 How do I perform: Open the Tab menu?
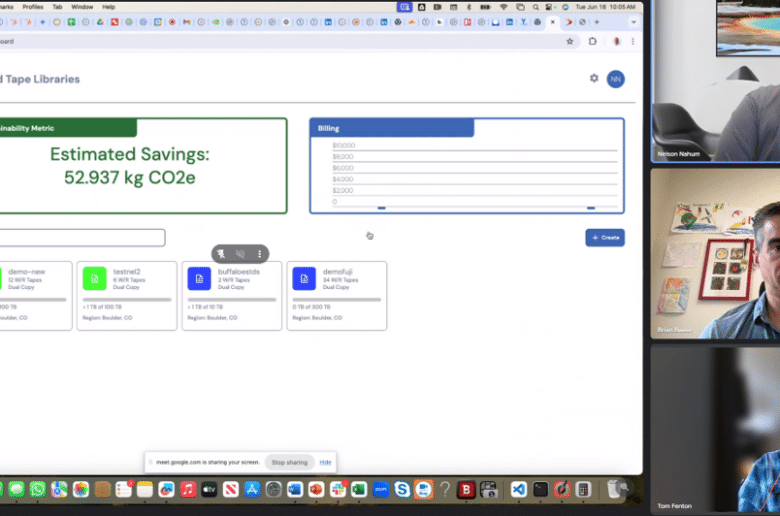click(x=57, y=7)
